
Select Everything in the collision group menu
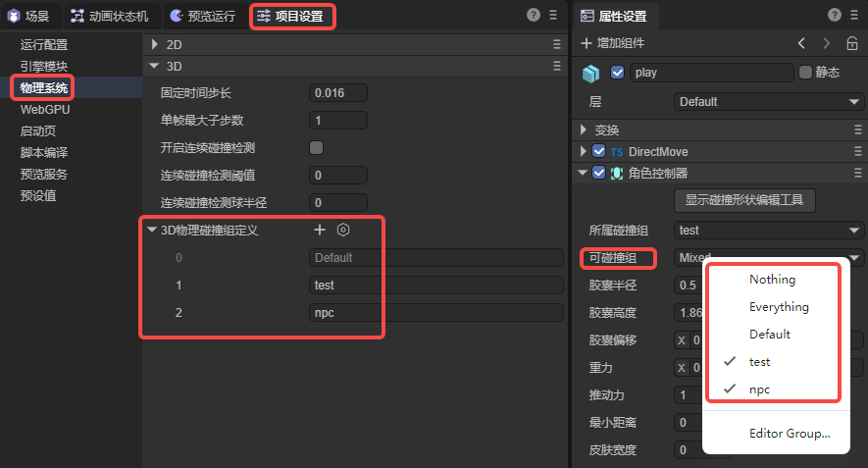point(779,307)
